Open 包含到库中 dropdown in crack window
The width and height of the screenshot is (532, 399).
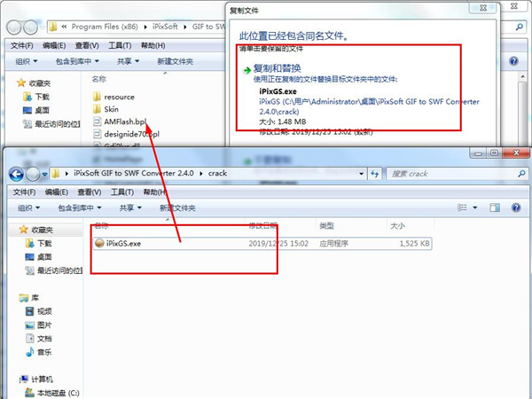point(80,207)
